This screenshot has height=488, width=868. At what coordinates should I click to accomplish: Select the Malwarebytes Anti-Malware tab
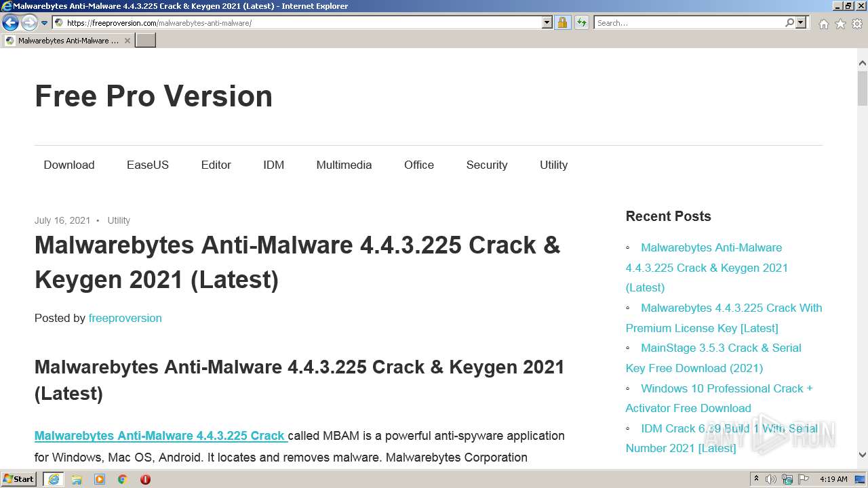pyautogui.click(x=68, y=41)
